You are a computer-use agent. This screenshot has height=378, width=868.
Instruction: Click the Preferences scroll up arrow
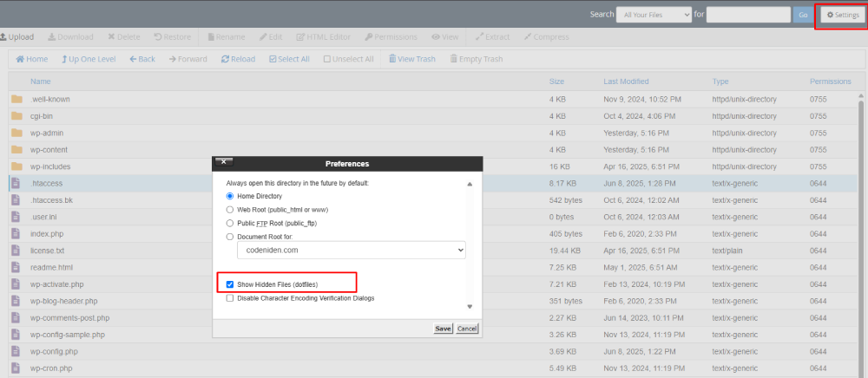[470, 184]
